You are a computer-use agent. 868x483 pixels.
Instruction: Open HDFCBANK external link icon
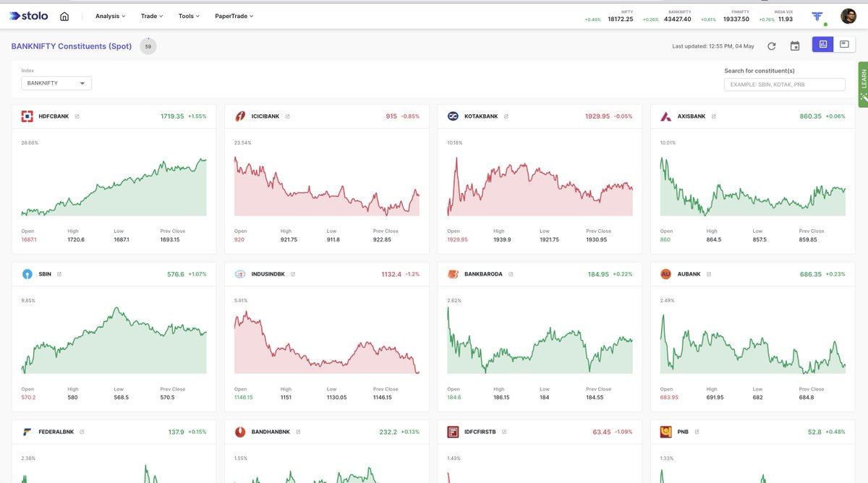[77, 116]
